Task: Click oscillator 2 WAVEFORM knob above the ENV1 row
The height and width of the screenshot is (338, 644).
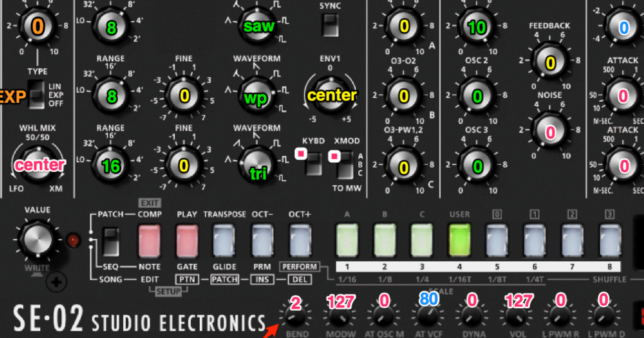Action: pos(259,96)
